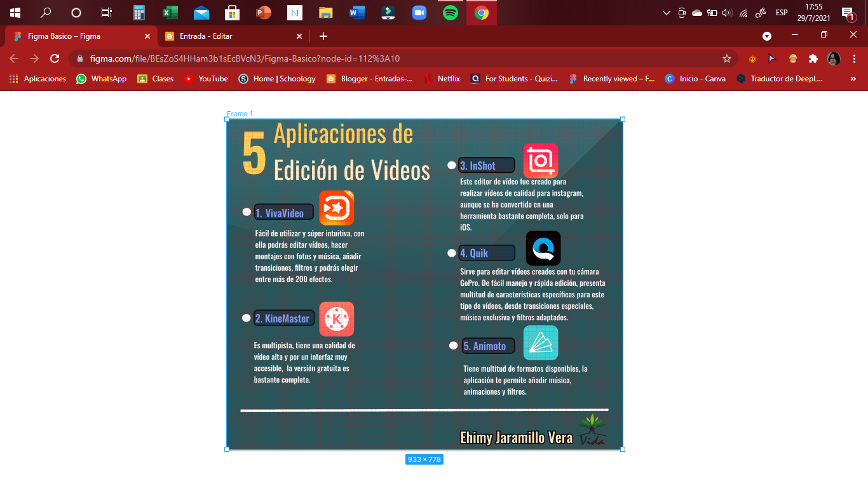868x488 pixels.
Task: Open the Windows Start menu
Action: click(x=15, y=12)
